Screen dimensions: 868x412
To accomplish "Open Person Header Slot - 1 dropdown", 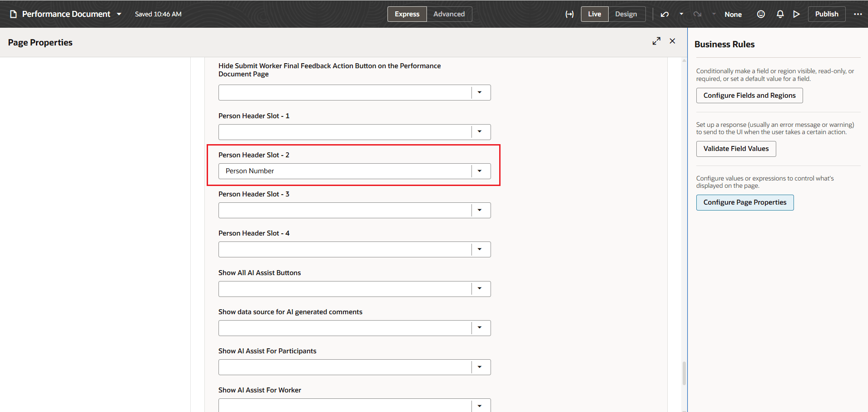I will (x=480, y=132).
